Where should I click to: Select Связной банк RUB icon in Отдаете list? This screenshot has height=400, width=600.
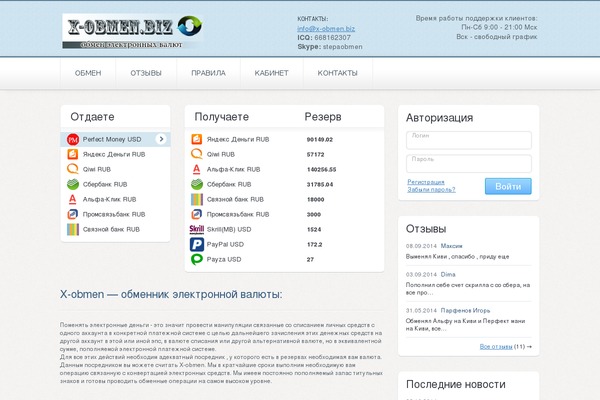[73, 229]
